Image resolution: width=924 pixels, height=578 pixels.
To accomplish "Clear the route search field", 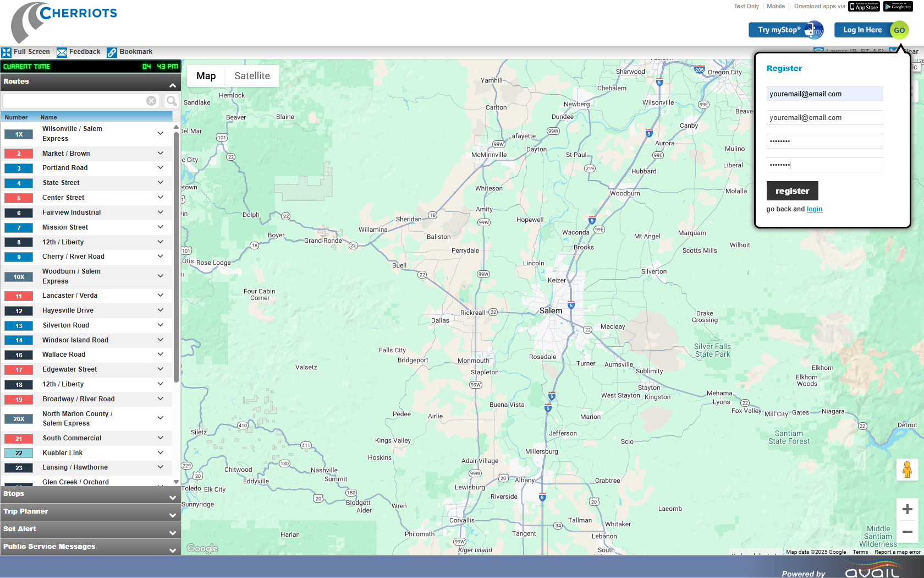I will [151, 101].
